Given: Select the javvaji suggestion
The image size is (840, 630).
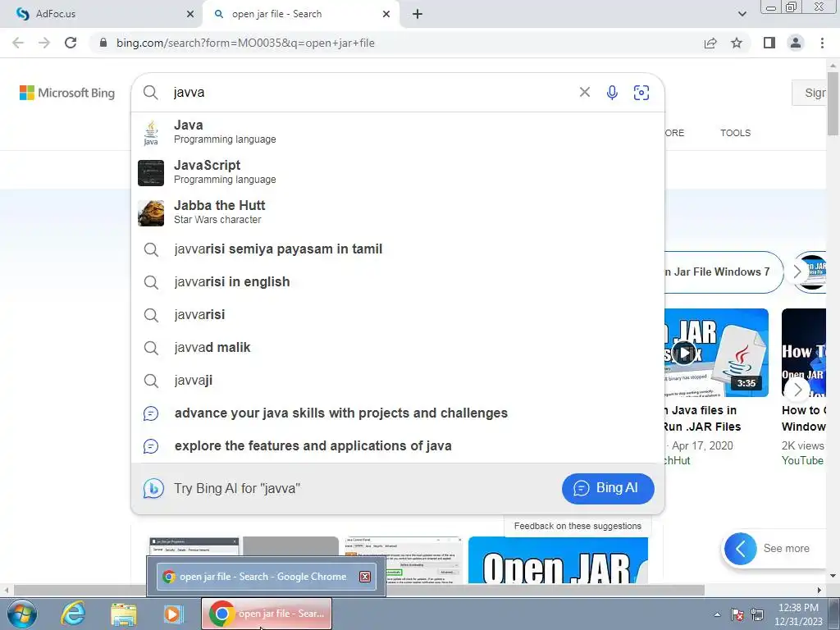Looking at the screenshot, I should pos(398,381).
